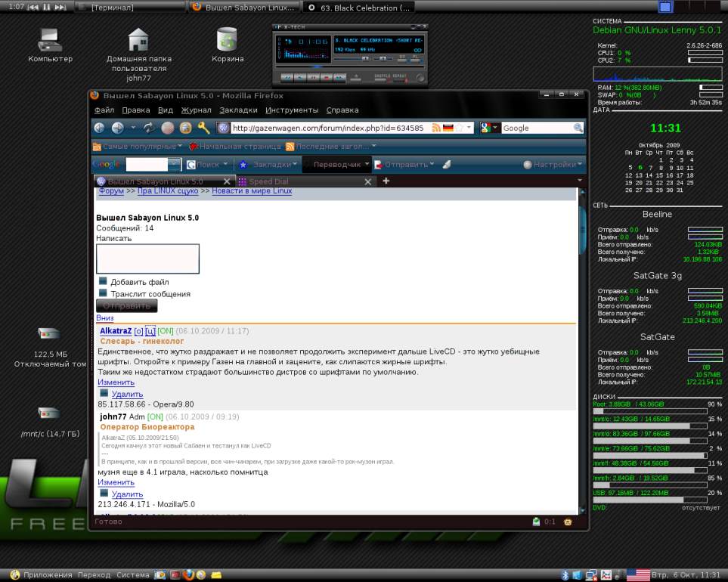Image resolution: width=728 pixels, height=582 pixels.
Task: Click the Начальная страница bookmark
Action: tap(235, 146)
